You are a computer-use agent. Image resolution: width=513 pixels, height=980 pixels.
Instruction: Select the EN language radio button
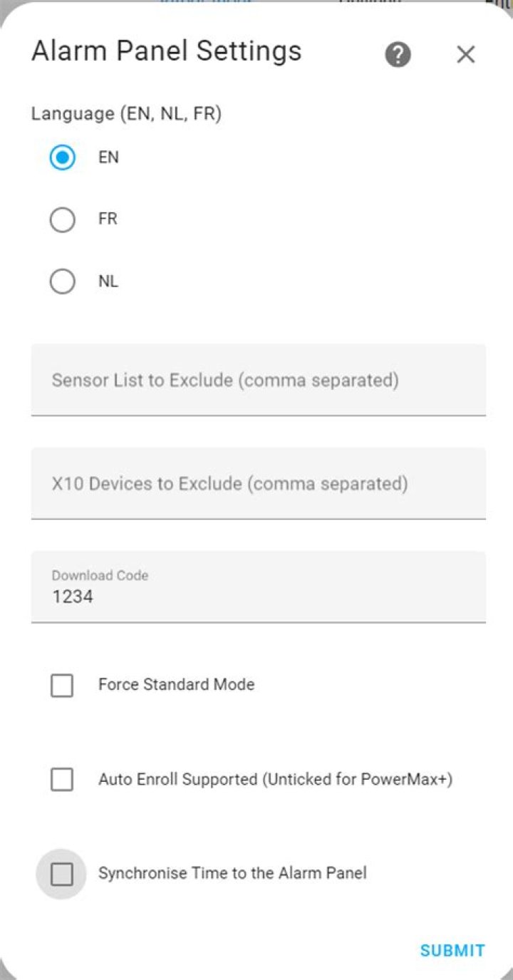coord(63,158)
